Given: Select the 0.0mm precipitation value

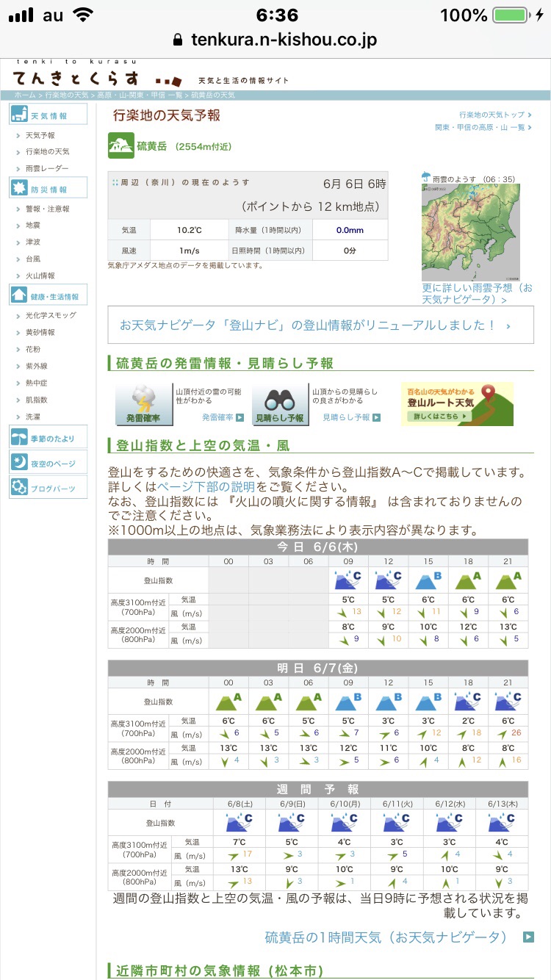Looking at the screenshot, I should 350,230.
